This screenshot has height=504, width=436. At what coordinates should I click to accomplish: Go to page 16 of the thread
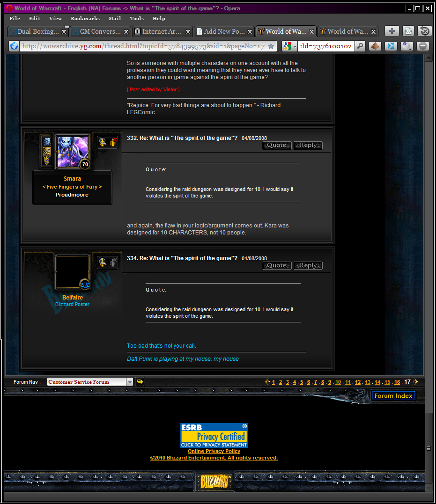[x=398, y=382]
